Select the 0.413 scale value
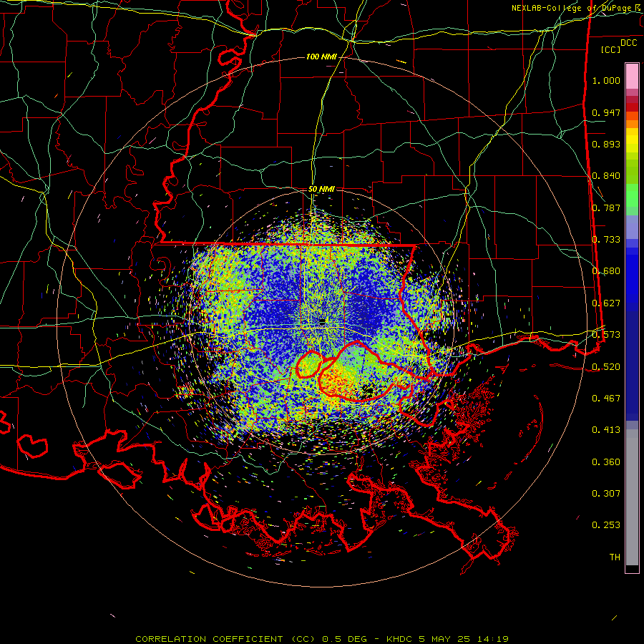Viewport: 644px width, 644px height. pos(606,430)
